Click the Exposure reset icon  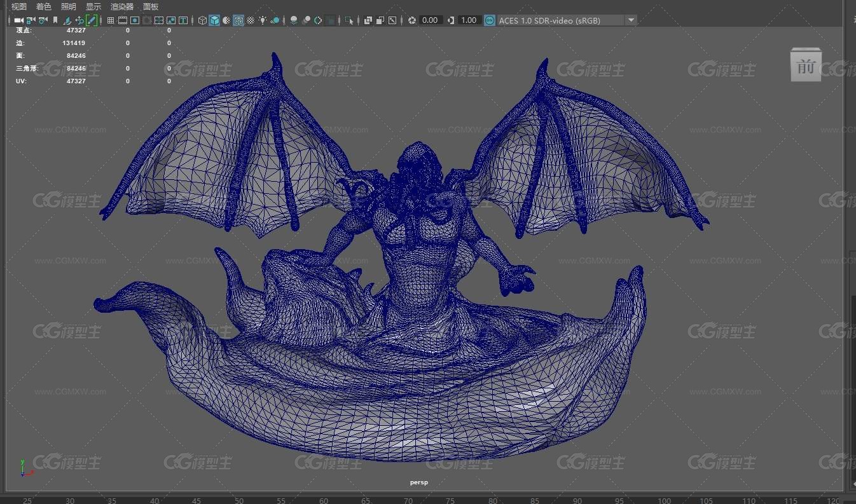(x=412, y=20)
